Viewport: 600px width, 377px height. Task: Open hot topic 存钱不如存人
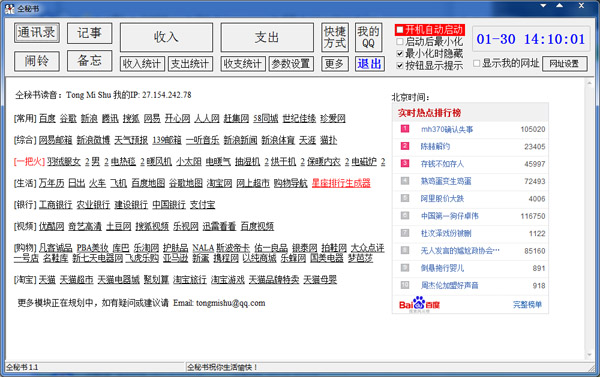tap(442, 164)
